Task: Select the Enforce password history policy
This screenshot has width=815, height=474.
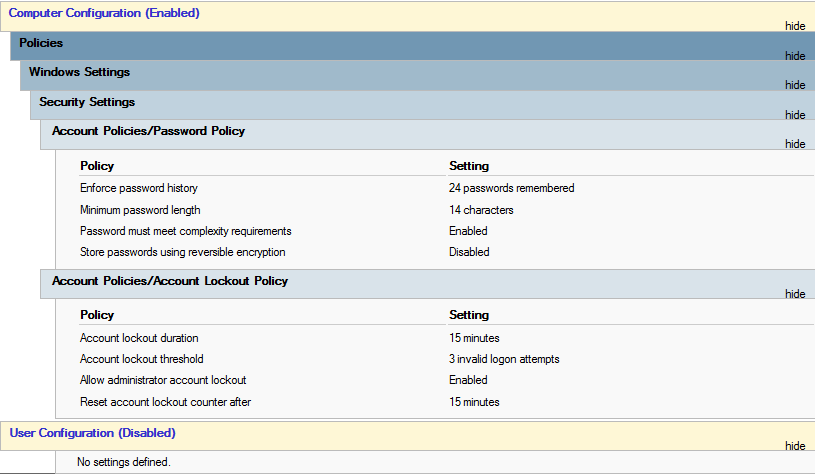Action: pos(139,188)
